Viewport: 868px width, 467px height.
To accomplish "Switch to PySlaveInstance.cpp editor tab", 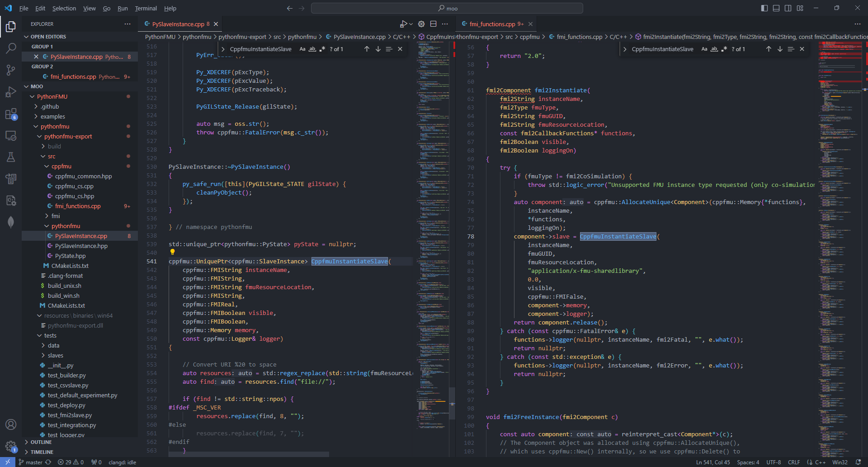I will [x=180, y=24].
